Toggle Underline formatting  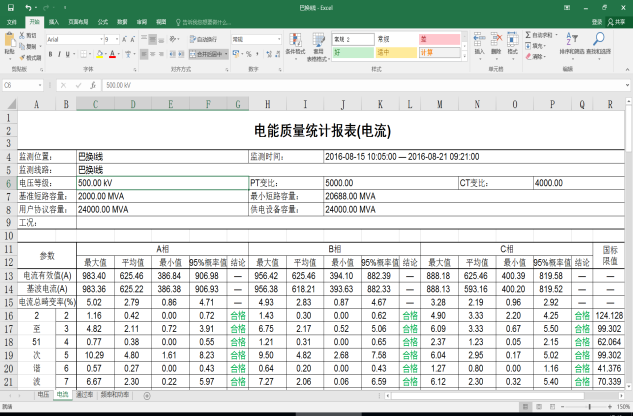tap(67, 54)
